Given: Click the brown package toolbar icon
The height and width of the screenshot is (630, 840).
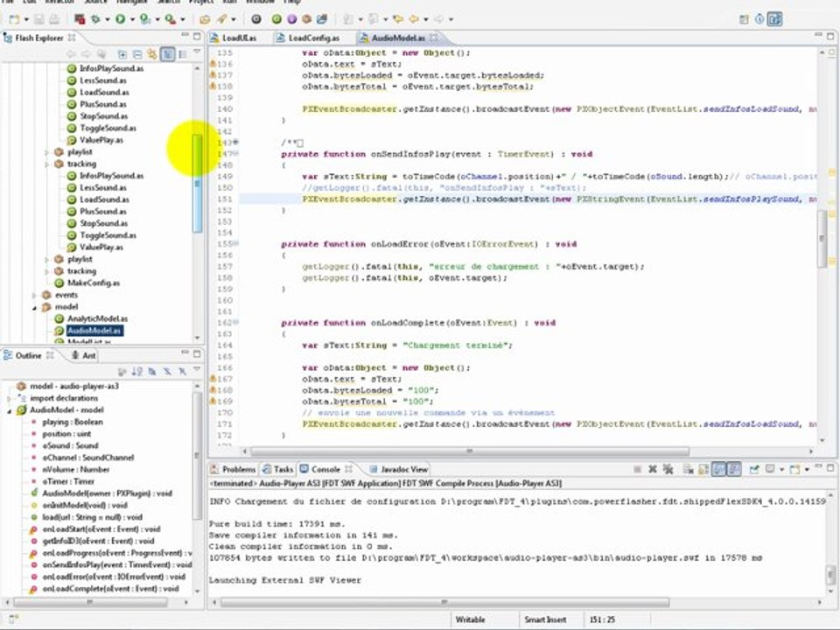Looking at the screenshot, I should coord(306,19).
